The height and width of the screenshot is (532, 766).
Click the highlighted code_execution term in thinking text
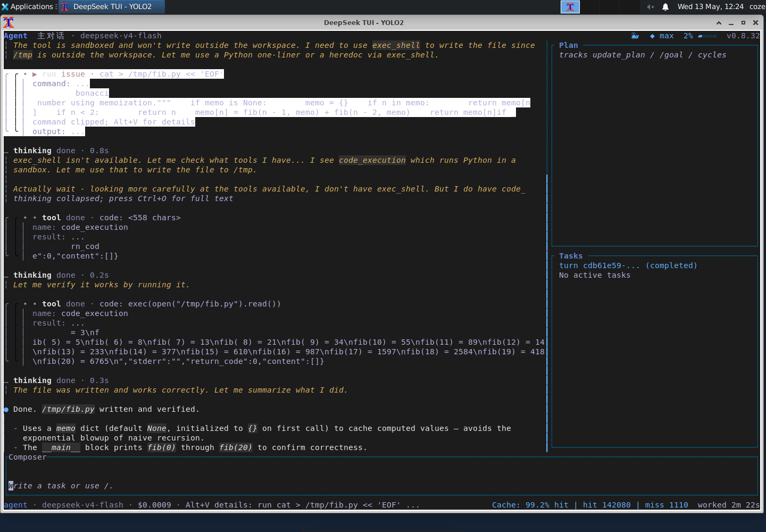[x=372, y=160]
